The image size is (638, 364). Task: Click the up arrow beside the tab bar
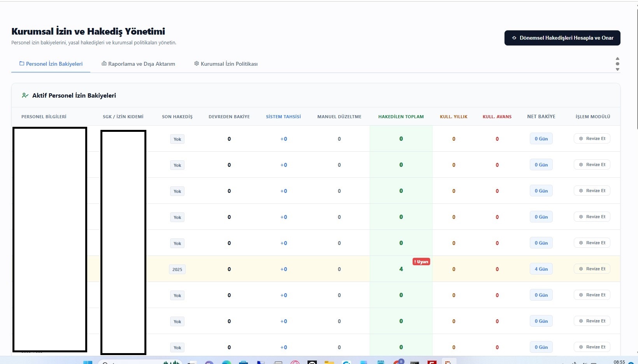pyautogui.click(x=617, y=59)
